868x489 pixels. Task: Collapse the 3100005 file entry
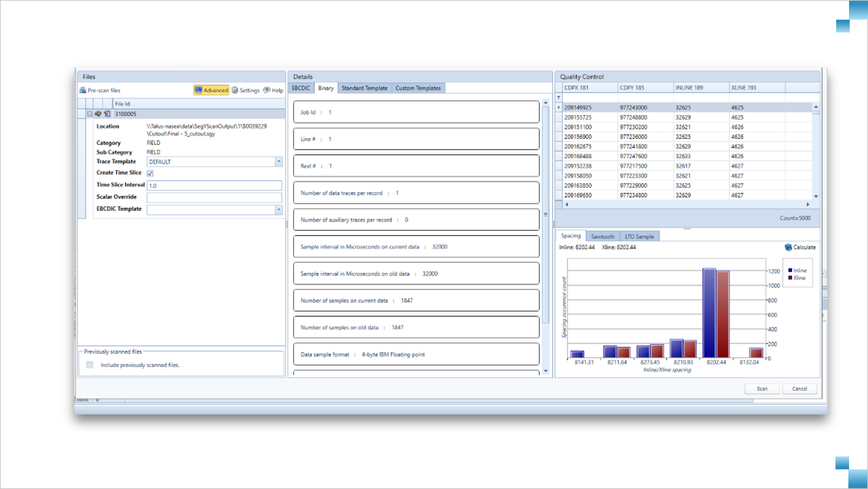click(89, 113)
